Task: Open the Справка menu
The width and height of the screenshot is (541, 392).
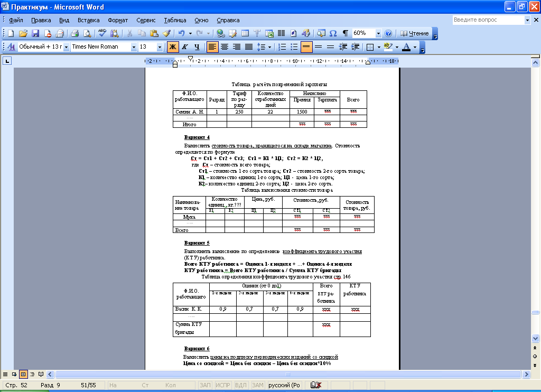Action: click(x=228, y=20)
